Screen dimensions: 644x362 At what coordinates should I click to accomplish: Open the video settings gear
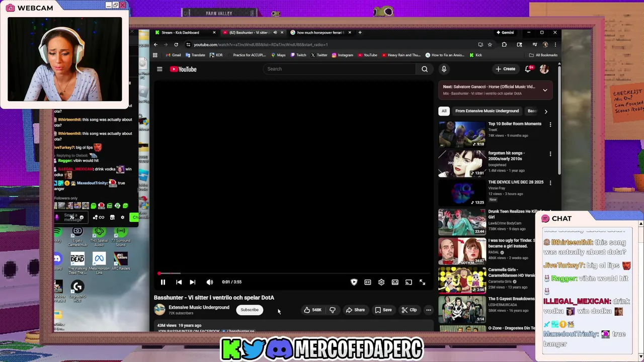381,282
